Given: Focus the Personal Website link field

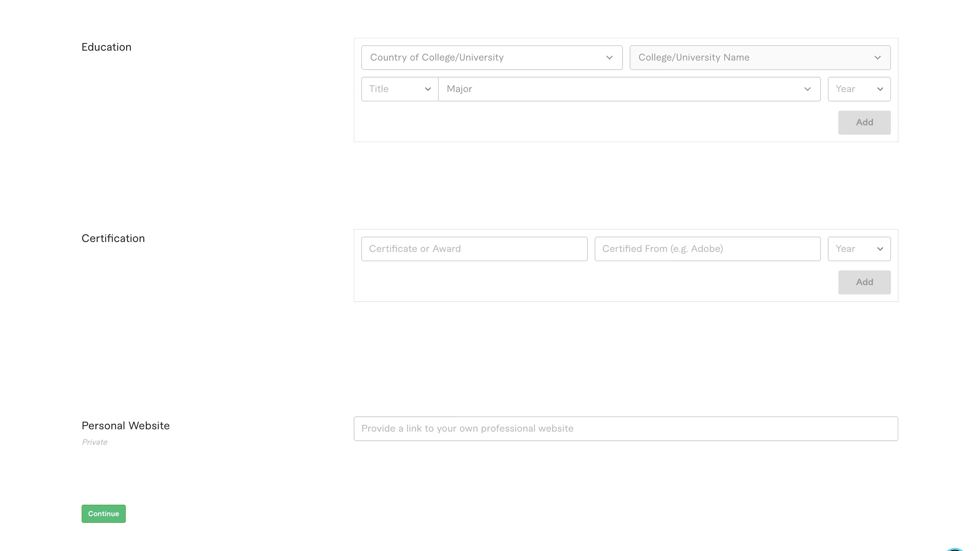Looking at the screenshot, I should (626, 429).
